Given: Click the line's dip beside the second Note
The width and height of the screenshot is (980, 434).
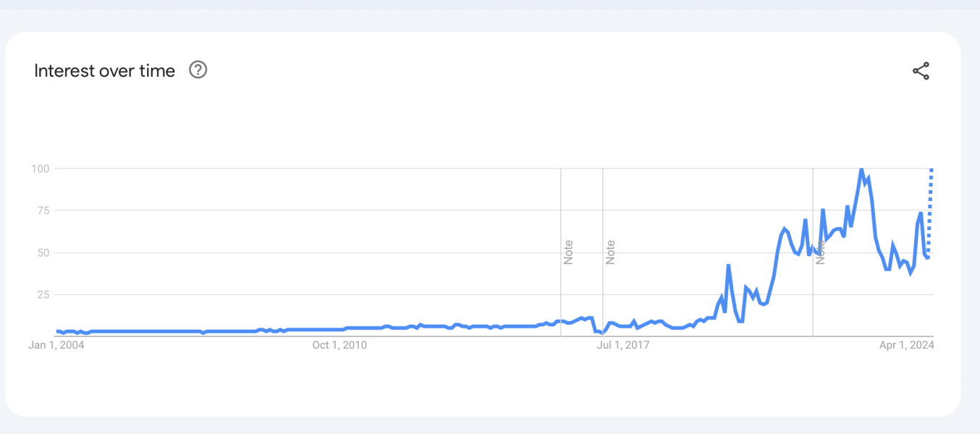Looking at the screenshot, I should point(601,333).
